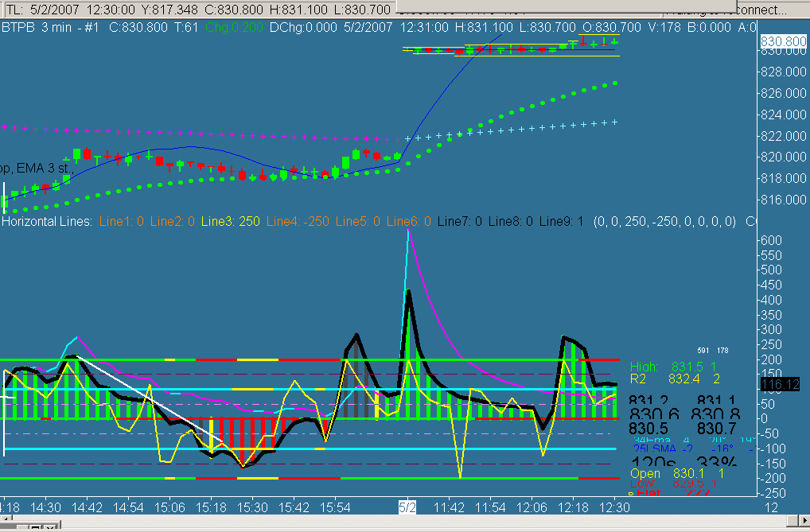The image size is (810, 532).
Task: Click the 14:42 time axis label
Action: point(87,507)
